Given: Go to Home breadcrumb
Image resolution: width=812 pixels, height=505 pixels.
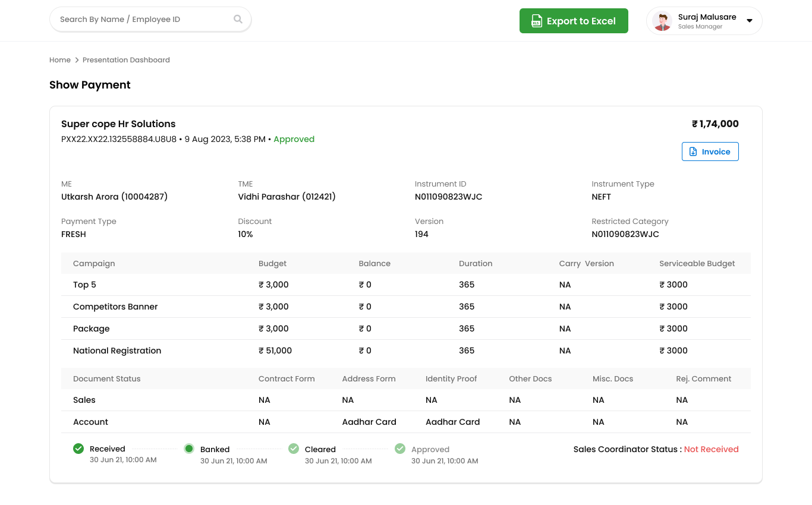Looking at the screenshot, I should pos(60,60).
